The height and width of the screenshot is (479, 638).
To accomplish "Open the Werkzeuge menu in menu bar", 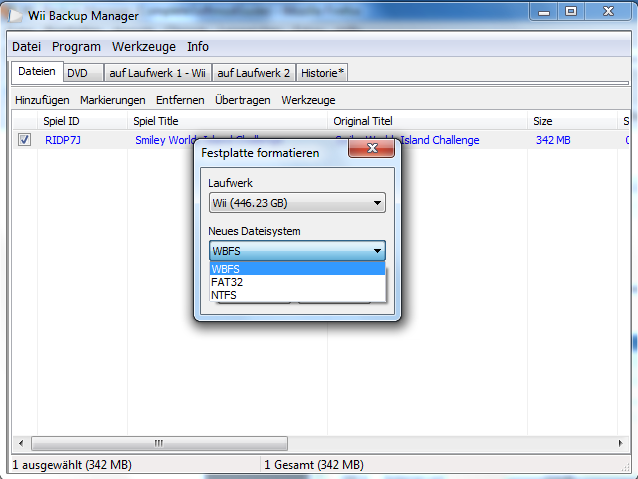I will click(x=143, y=47).
